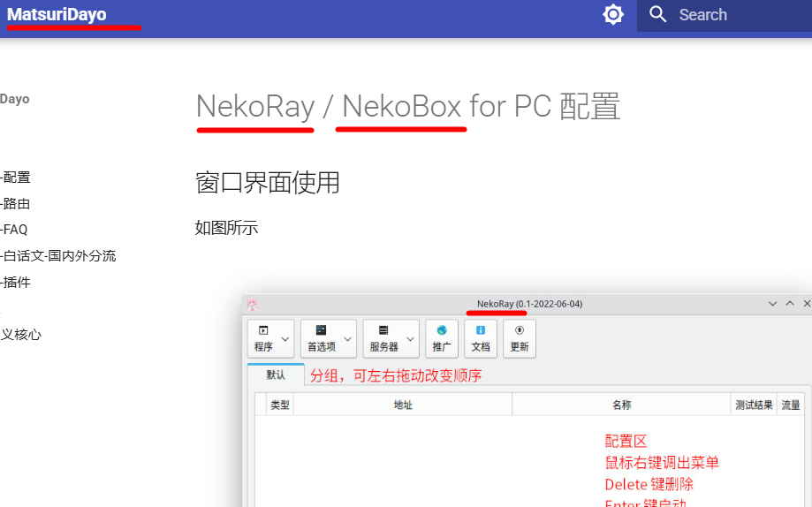The image size is (812, 507).
Task: Click the 更新 (Update) icon button
Action: [x=520, y=338]
